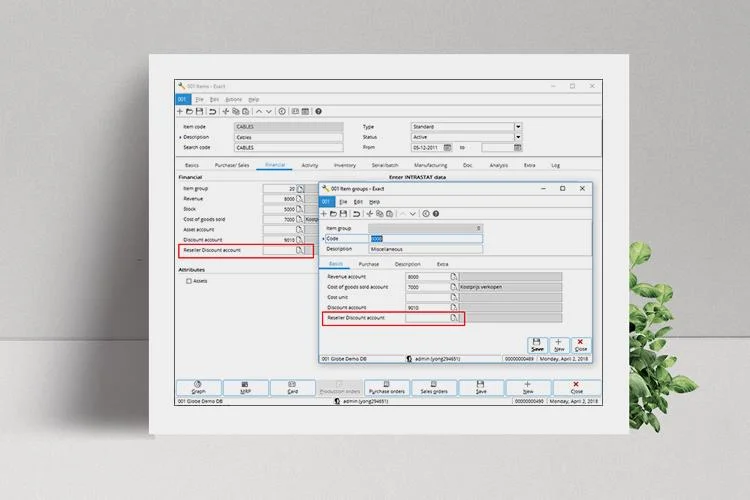Open the calendar picker beside the To date

[518, 147]
